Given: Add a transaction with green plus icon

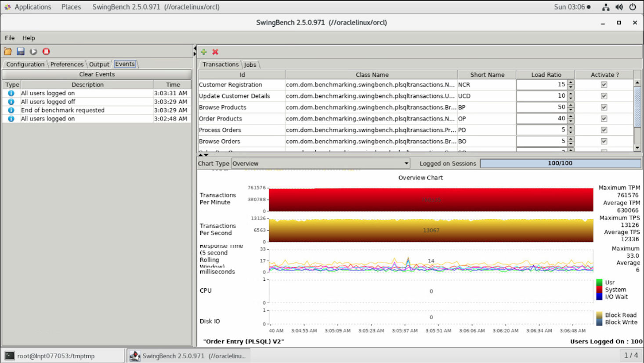Looking at the screenshot, I should pyautogui.click(x=204, y=52).
